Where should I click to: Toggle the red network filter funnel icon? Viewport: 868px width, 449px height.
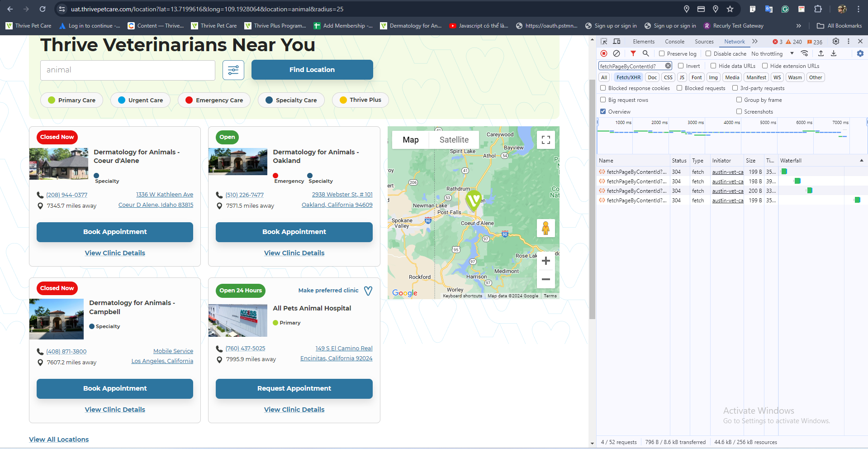click(x=633, y=53)
